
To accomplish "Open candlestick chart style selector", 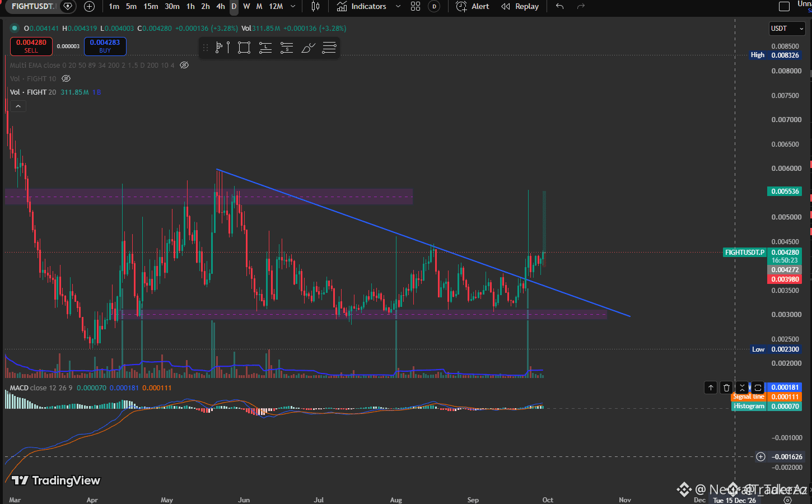I will pyautogui.click(x=315, y=7).
